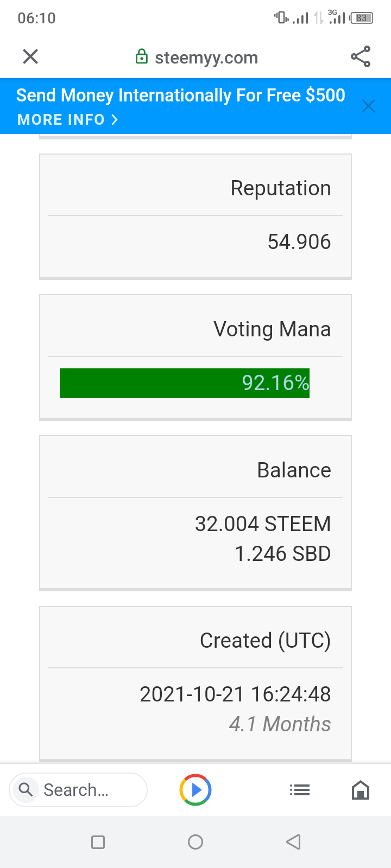Tap the magnifying glass search icon
This screenshot has height=868, width=391.
click(x=26, y=789)
